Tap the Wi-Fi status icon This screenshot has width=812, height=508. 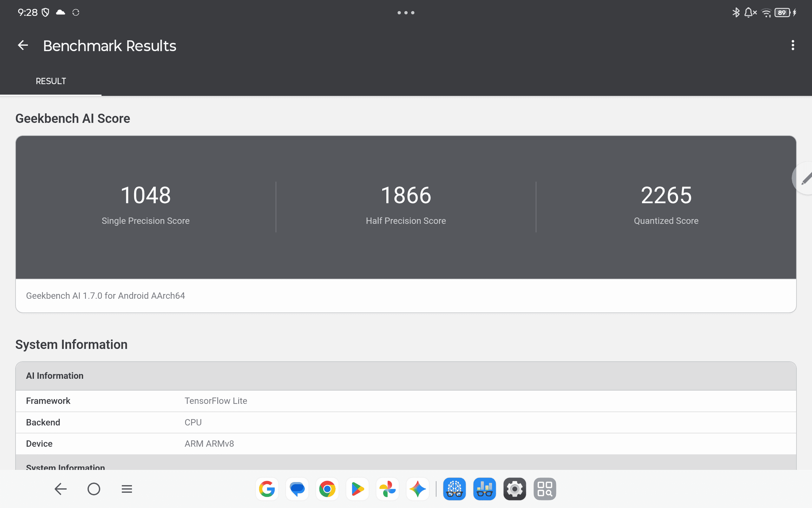tap(766, 13)
